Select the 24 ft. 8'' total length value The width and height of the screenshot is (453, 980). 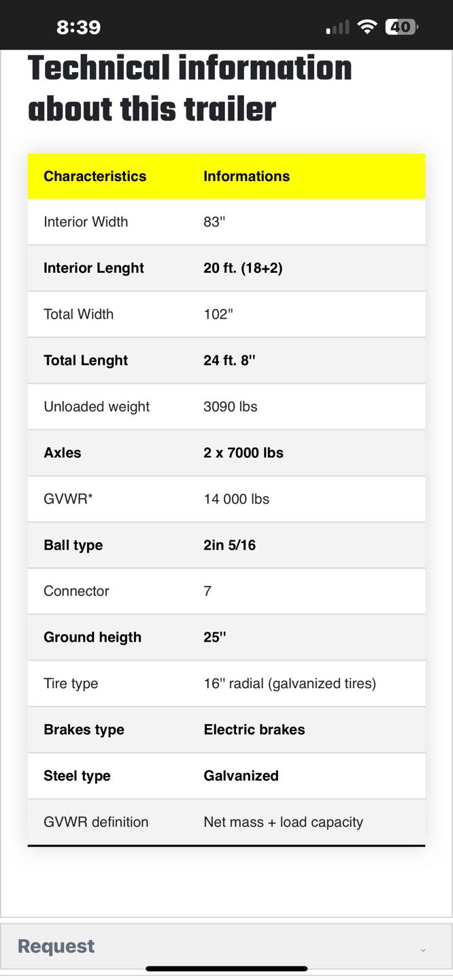pyautogui.click(x=229, y=361)
